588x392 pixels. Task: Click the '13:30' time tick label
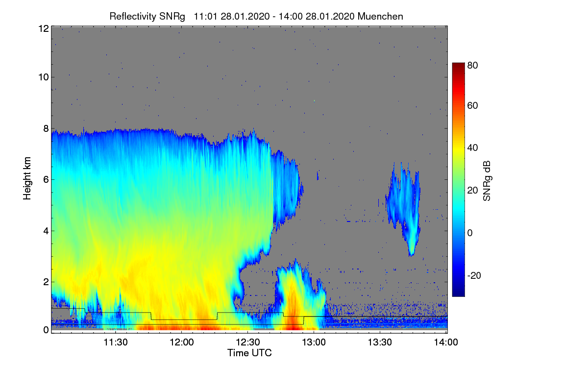pos(380,343)
